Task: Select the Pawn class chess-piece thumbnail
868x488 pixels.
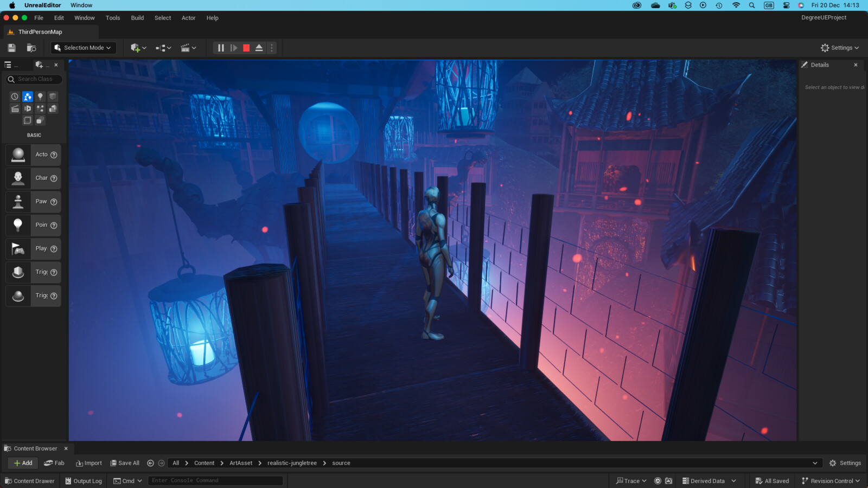Action: pyautogui.click(x=18, y=202)
